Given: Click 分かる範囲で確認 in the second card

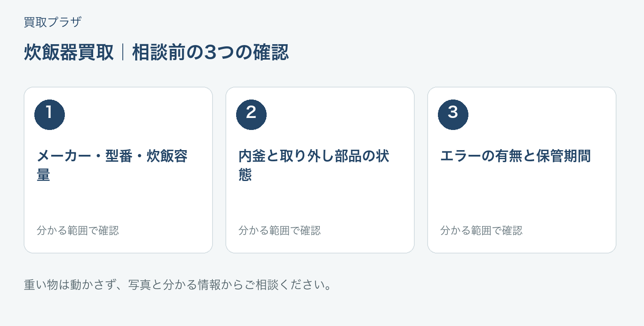Looking at the screenshot, I should (279, 230).
